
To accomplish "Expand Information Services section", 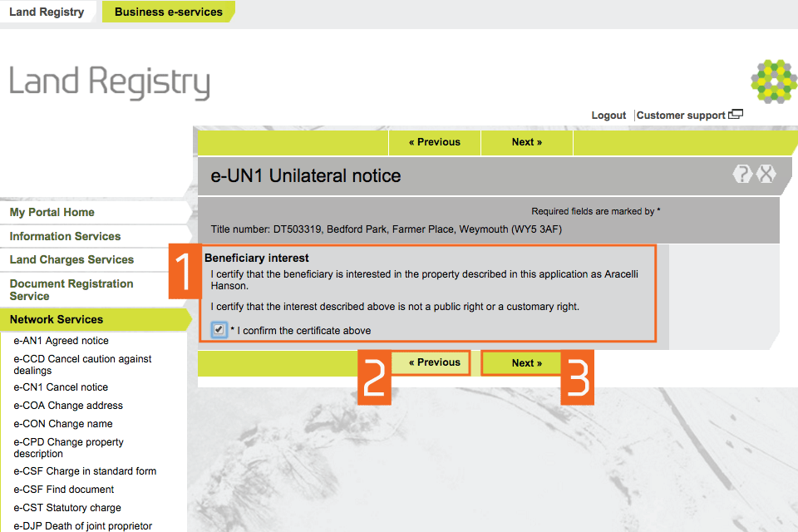I will click(x=65, y=236).
